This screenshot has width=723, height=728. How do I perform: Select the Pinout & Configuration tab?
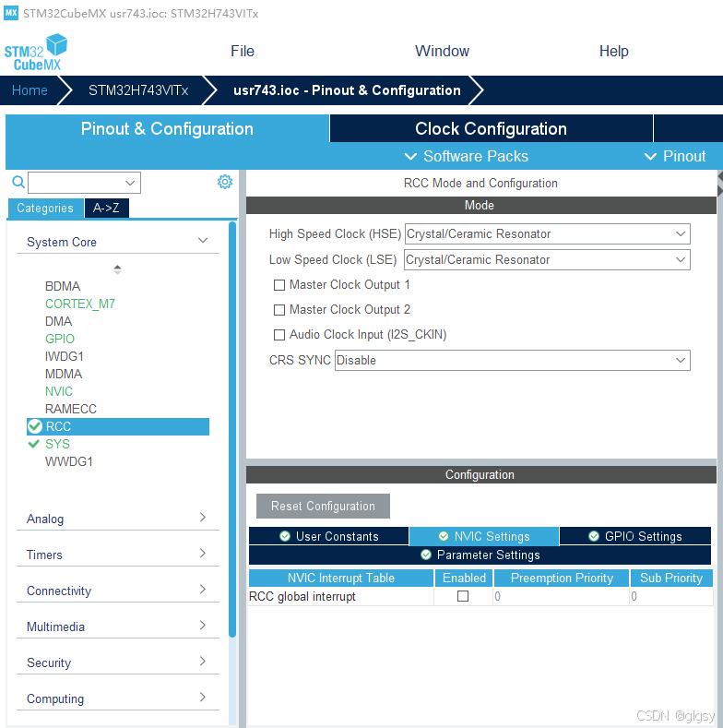click(x=167, y=128)
